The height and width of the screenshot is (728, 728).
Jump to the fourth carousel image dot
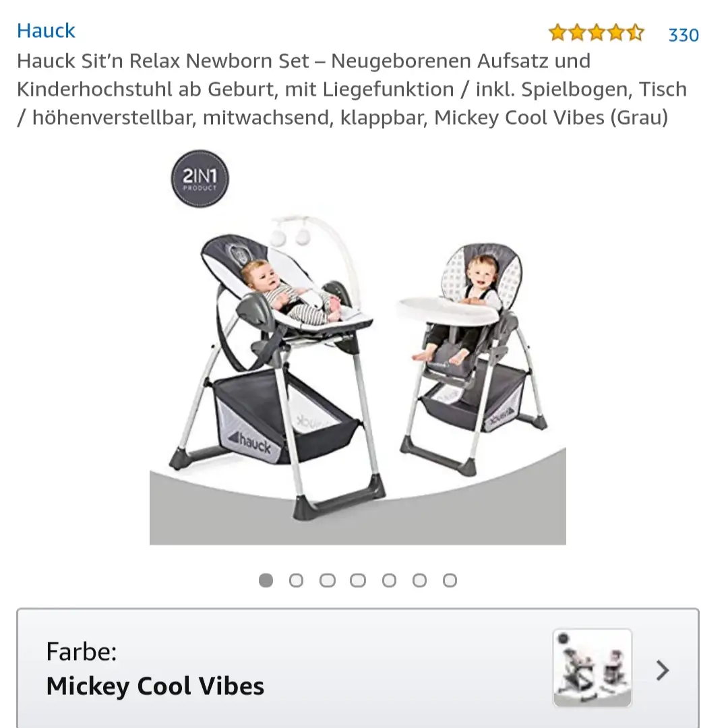358,580
